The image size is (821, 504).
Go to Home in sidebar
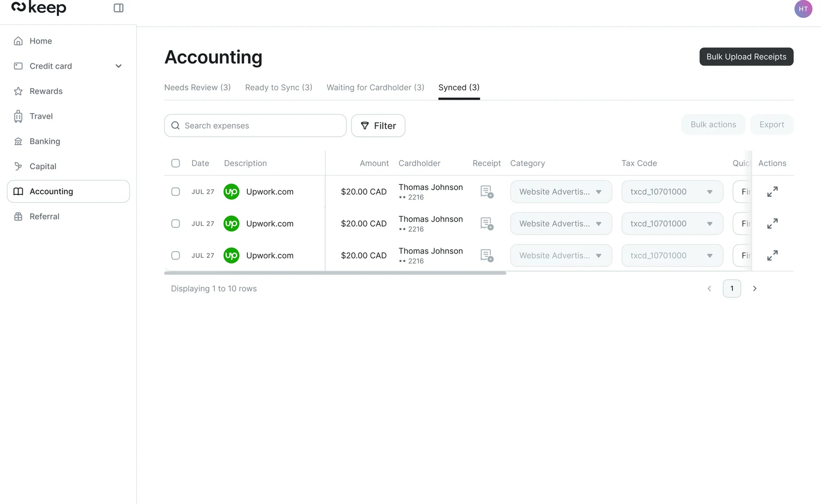coord(68,41)
